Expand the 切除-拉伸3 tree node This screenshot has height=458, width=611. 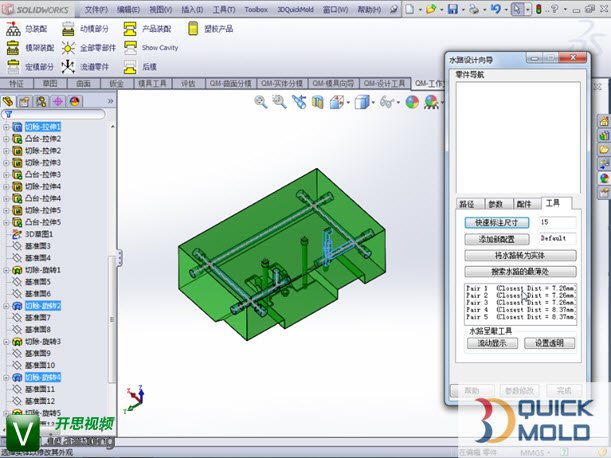pos(6,163)
